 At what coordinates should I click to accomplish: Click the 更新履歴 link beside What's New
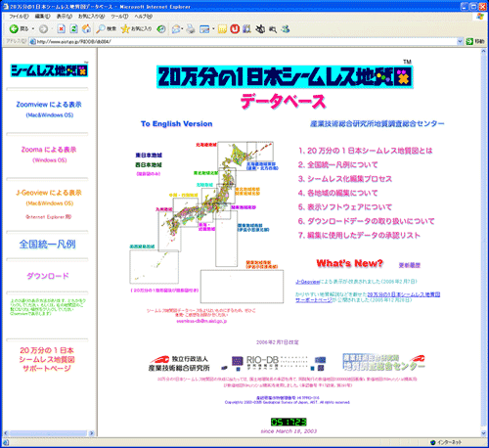click(410, 265)
